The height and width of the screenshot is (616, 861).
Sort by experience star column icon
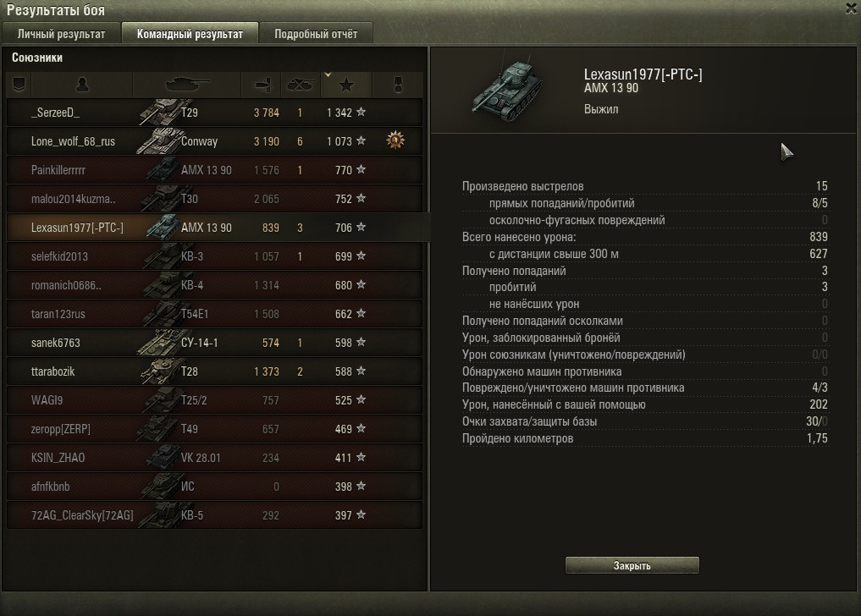click(x=346, y=85)
